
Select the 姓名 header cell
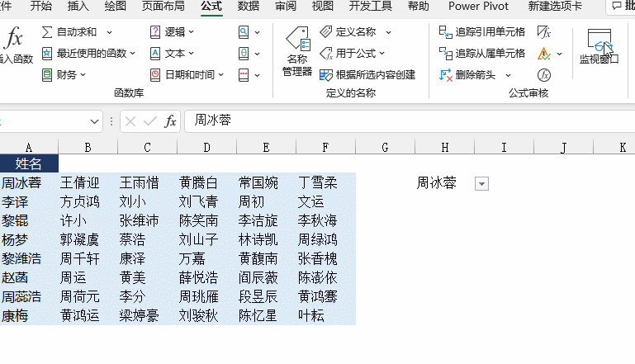(x=29, y=164)
